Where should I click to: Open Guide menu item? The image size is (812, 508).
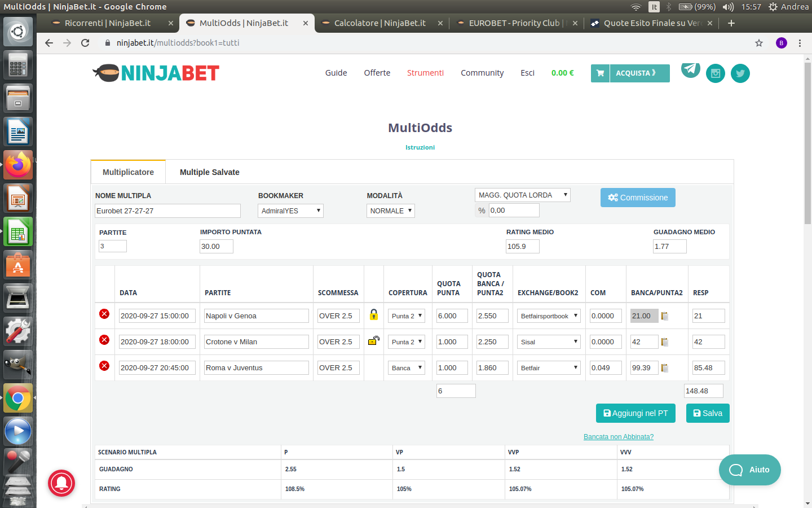coord(336,73)
